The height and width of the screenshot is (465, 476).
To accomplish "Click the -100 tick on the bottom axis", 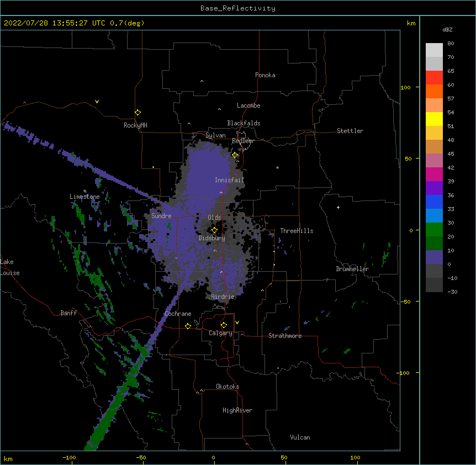I will 69,457.
